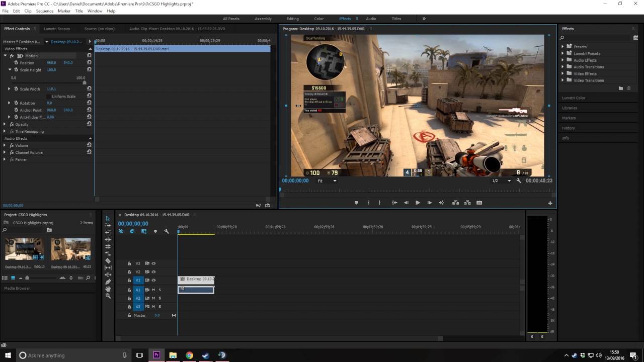
Task: Show more workspaces overflow chevron
Action: [x=424, y=19]
